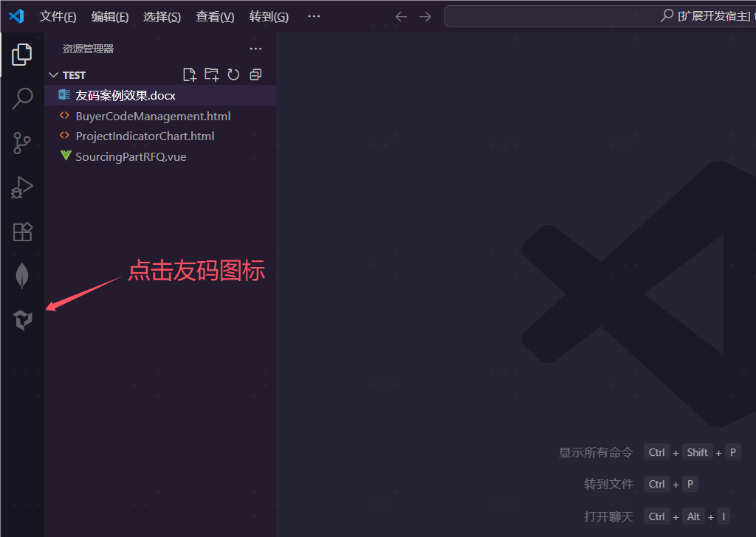Open the 文件(F) menu
The width and height of the screenshot is (756, 537).
pos(58,16)
